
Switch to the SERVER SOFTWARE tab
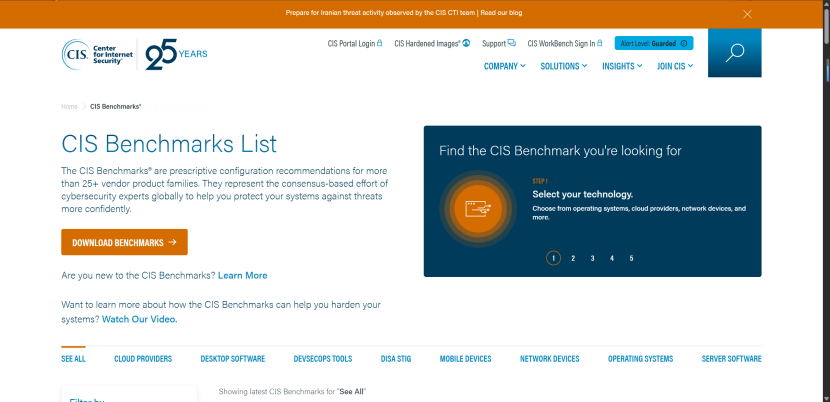pos(732,359)
